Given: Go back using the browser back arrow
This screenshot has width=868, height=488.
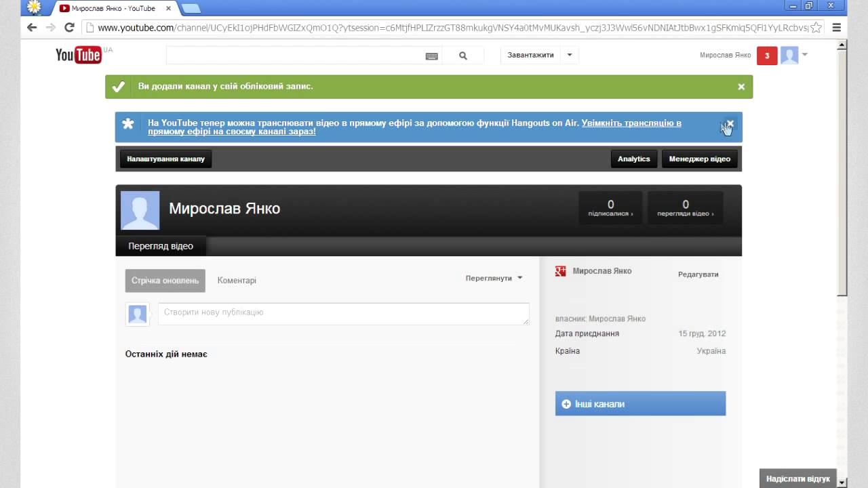Looking at the screenshot, I should [x=31, y=28].
